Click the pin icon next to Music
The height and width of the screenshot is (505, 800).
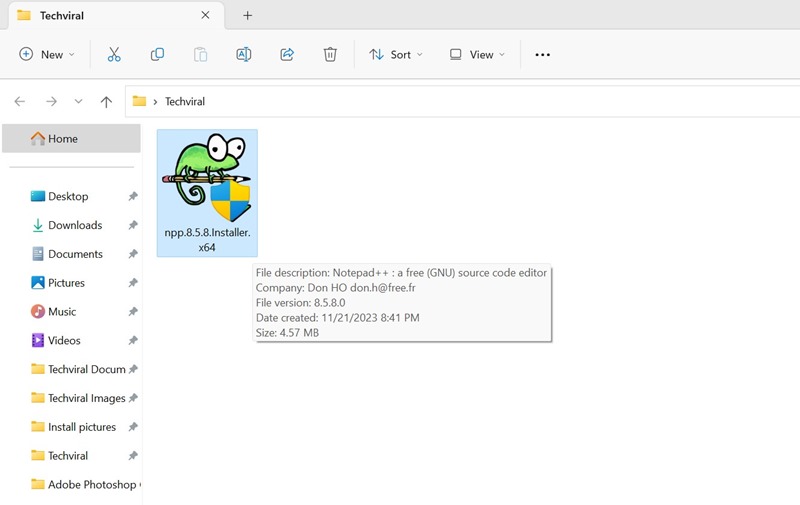click(x=133, y=312)
